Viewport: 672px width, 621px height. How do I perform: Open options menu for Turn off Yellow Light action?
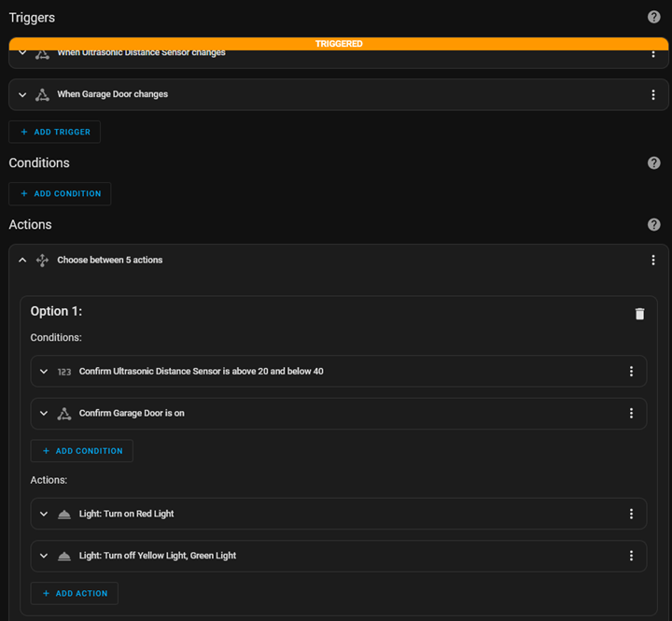point(631,556)
